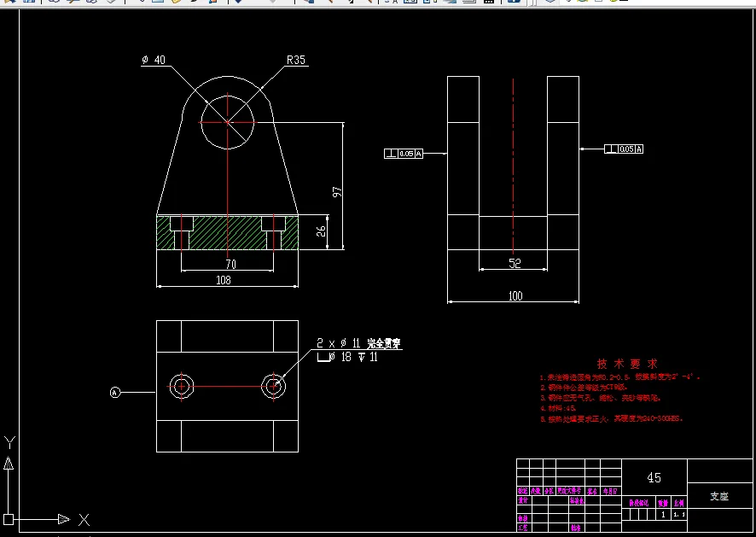Select the '2 x ø 11 完全贯穿' annotation

click(x=358, y=343)
